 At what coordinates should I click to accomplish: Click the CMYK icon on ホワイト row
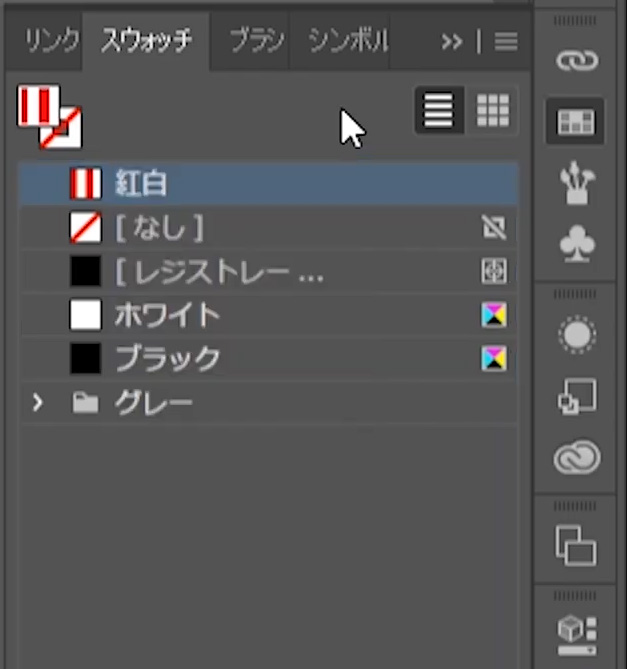pos(494,315)
